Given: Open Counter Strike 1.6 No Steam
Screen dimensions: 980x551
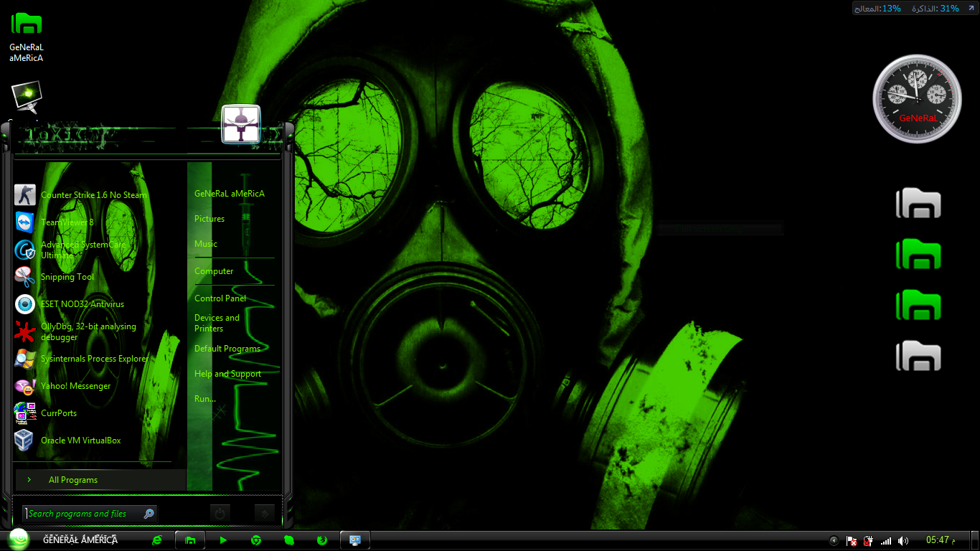Looking at the screenshot, I should tap(93, 195).
